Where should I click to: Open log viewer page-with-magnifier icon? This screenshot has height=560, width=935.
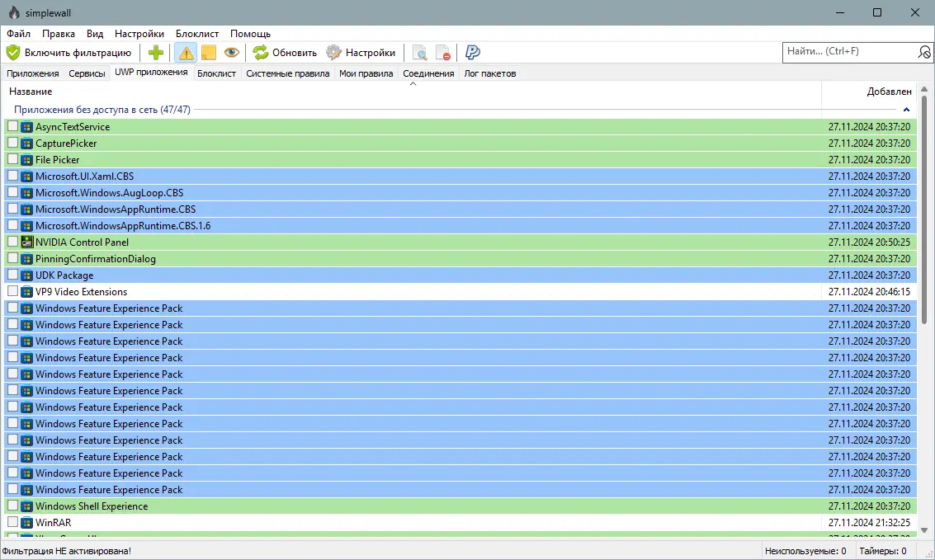tap(420, 53)
